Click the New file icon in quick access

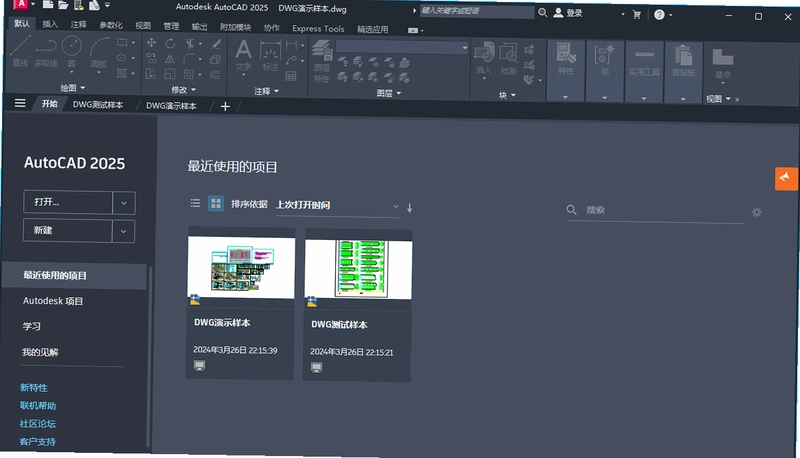pos(47,5)
